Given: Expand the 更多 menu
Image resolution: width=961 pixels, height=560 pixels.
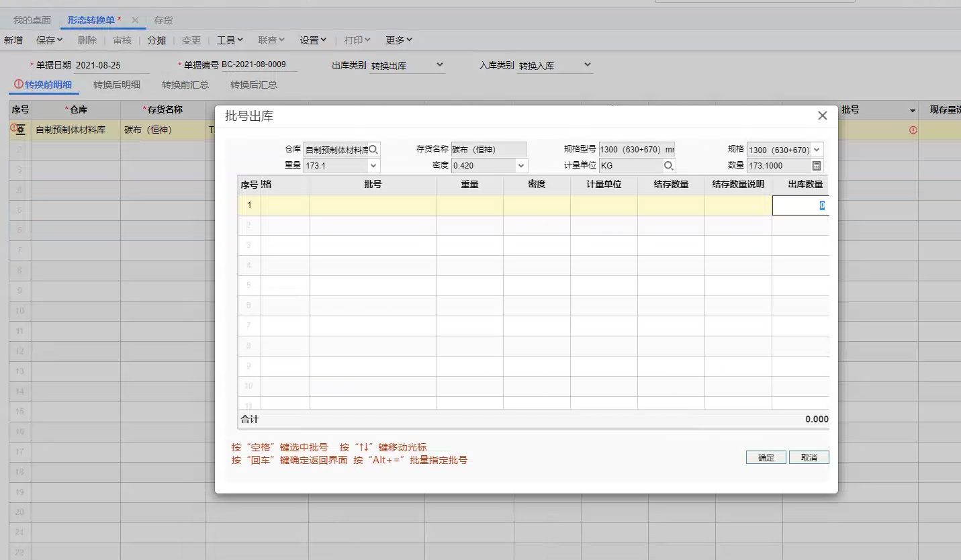Looking at the screenshot, I should pos(399,40).
